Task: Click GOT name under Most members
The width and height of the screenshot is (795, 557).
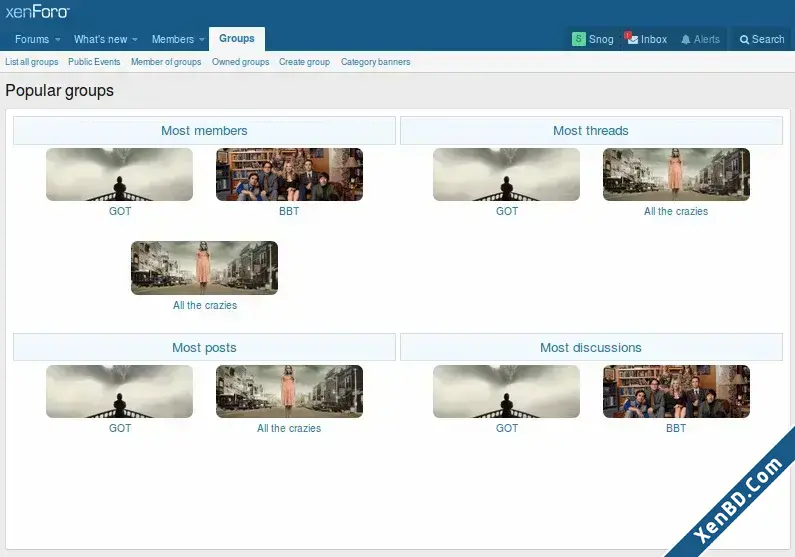Action: click(120, 211)
